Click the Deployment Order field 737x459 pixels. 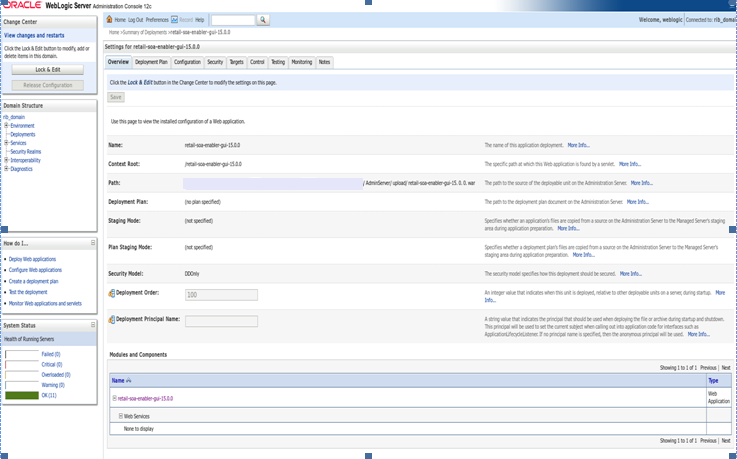pos(221,295)
